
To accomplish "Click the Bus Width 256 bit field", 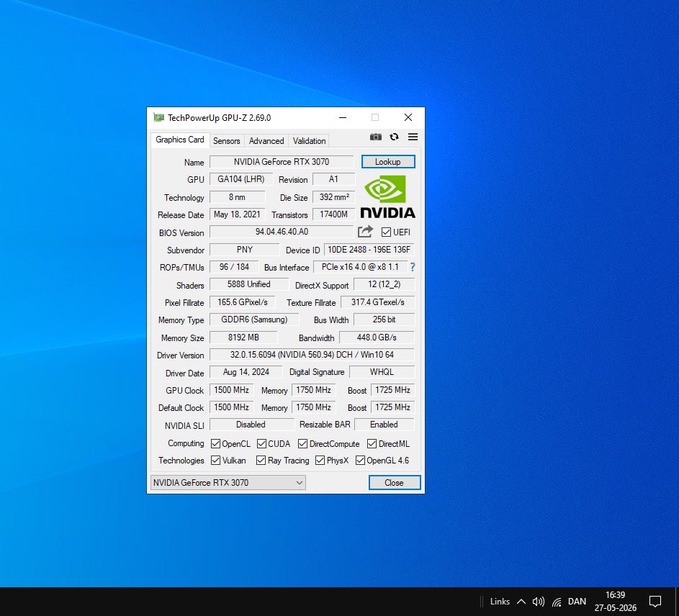I will point(384,320).
